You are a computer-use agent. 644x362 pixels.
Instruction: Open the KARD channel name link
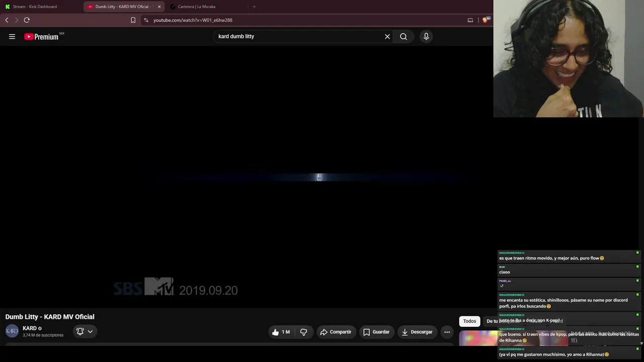coord(30,328)
